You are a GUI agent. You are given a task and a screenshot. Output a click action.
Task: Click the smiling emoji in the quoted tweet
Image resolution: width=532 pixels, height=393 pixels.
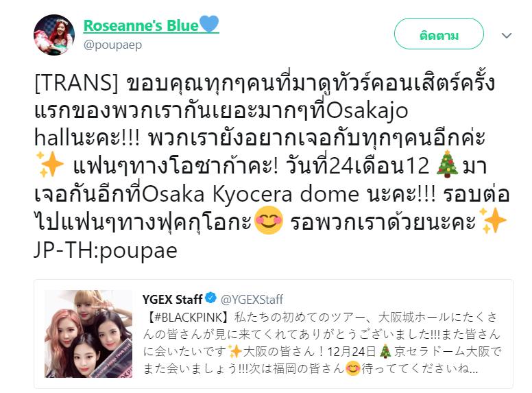pyautogui.click(x=353, y=368)
